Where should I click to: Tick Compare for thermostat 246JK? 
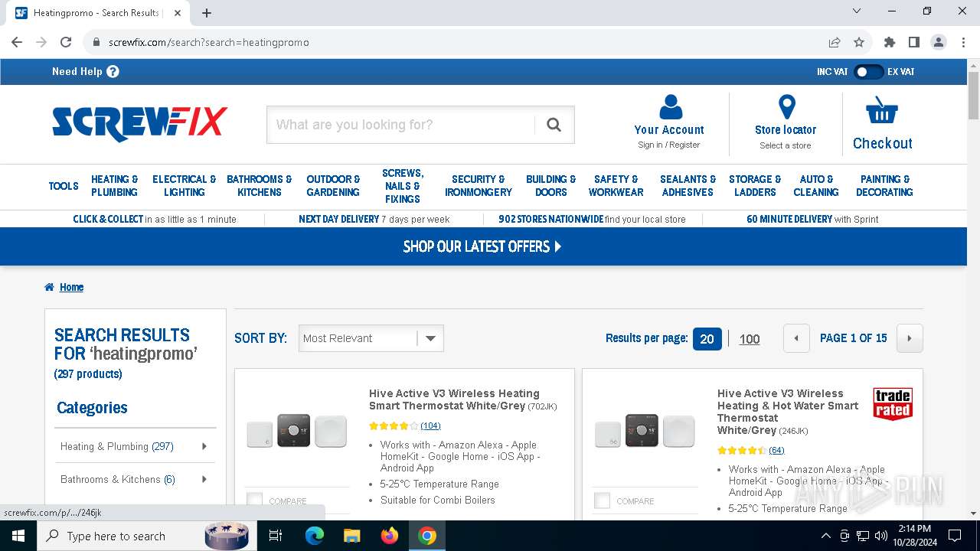(603, 500)
